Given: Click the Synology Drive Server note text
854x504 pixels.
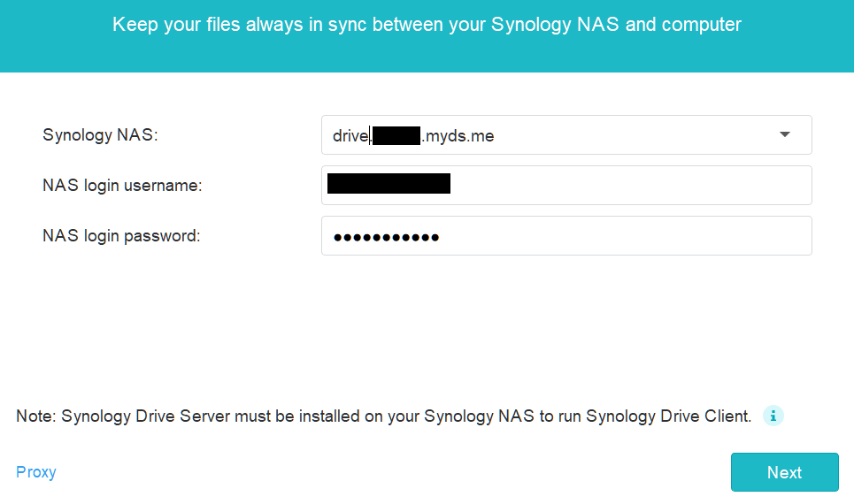Looking at the screenshot, I should (x=383, y=416).
